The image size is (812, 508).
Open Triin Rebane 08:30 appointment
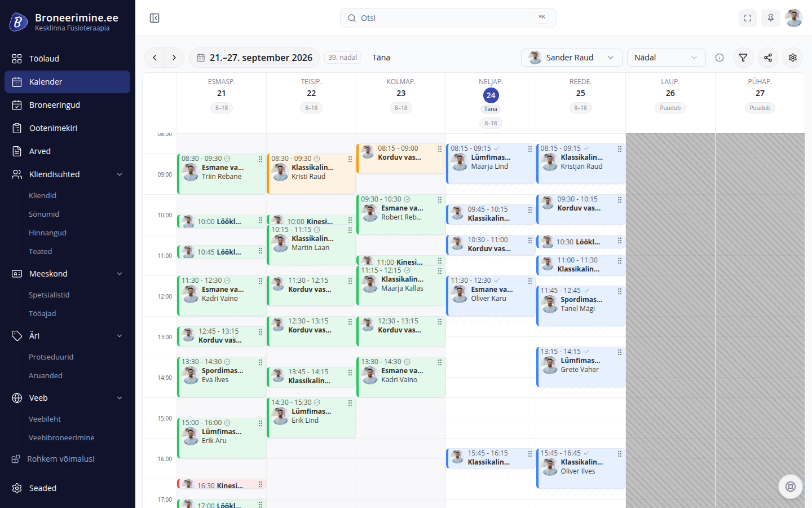tap(222, 174)
